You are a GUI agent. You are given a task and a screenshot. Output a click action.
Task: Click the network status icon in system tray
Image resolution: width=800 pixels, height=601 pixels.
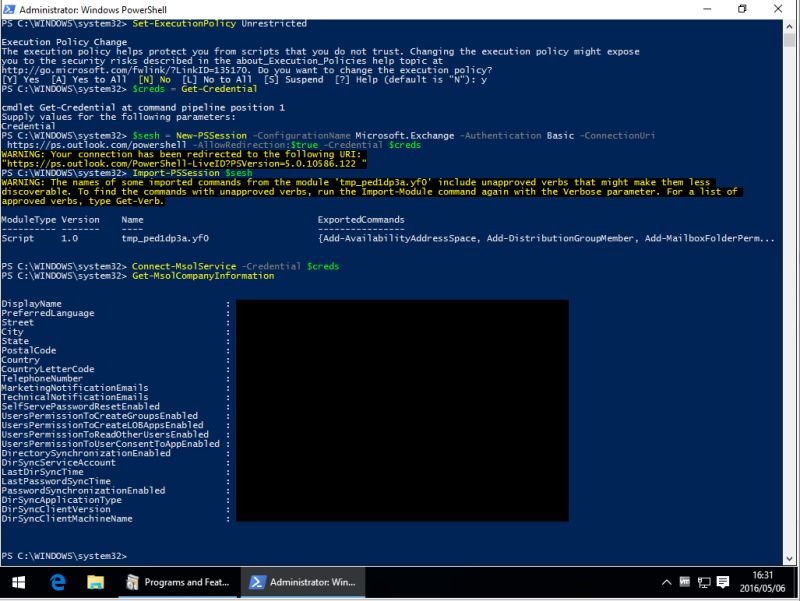click(x=704, y=583)
